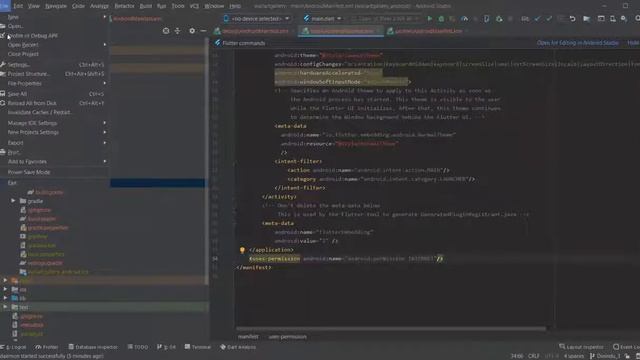The width and height of the screenshot is (640, 360).
Task: Click the manifest breadcrumb below the editor
Action: [248, 337]
